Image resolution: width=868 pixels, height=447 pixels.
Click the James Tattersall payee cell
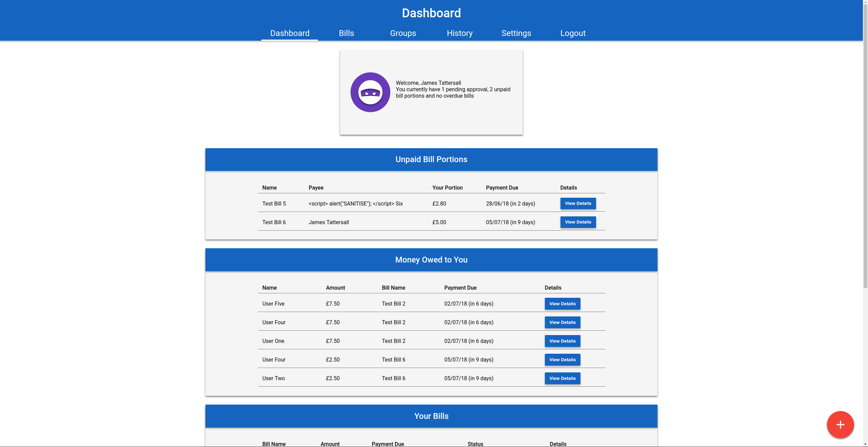click(329, 222)
